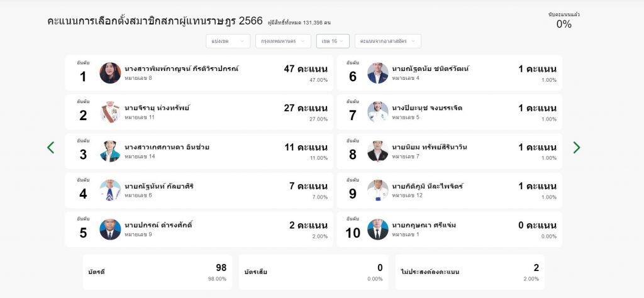Image resolution: width=644 pixels, height=298 pixels.
Task: Open the แบ่งเขต election type dropdown
Action: click(x=228, y=41)
